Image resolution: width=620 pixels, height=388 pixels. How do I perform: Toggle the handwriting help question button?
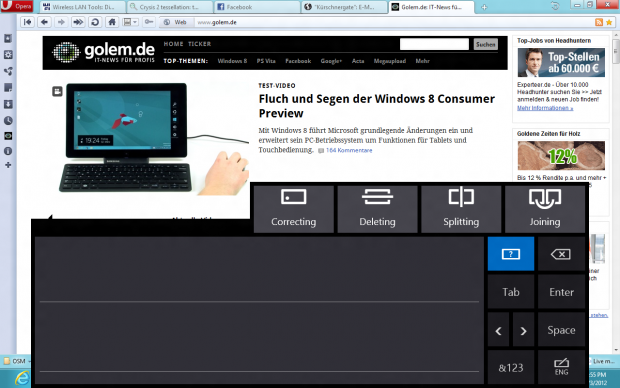tap(511, 254)
